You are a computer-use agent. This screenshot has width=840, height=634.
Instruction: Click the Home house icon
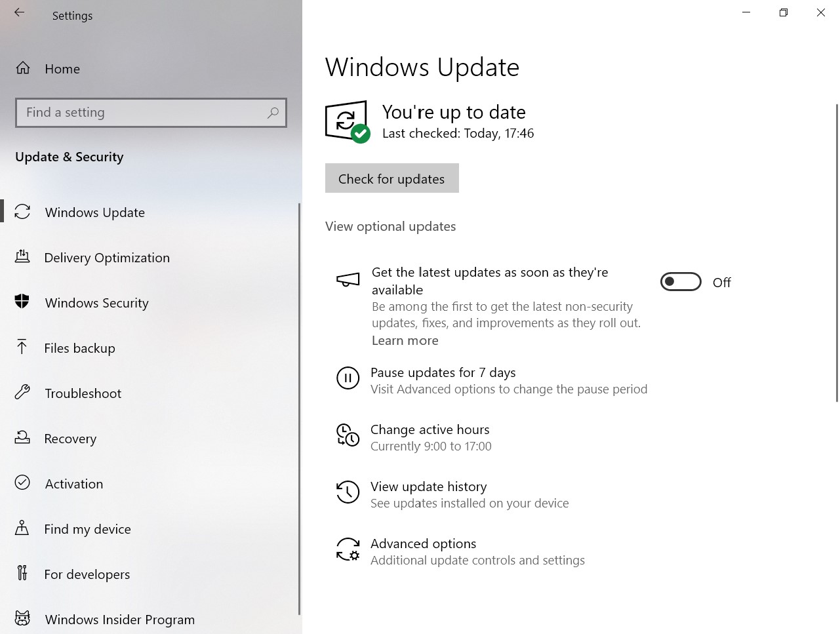click(x=23, y=68)
